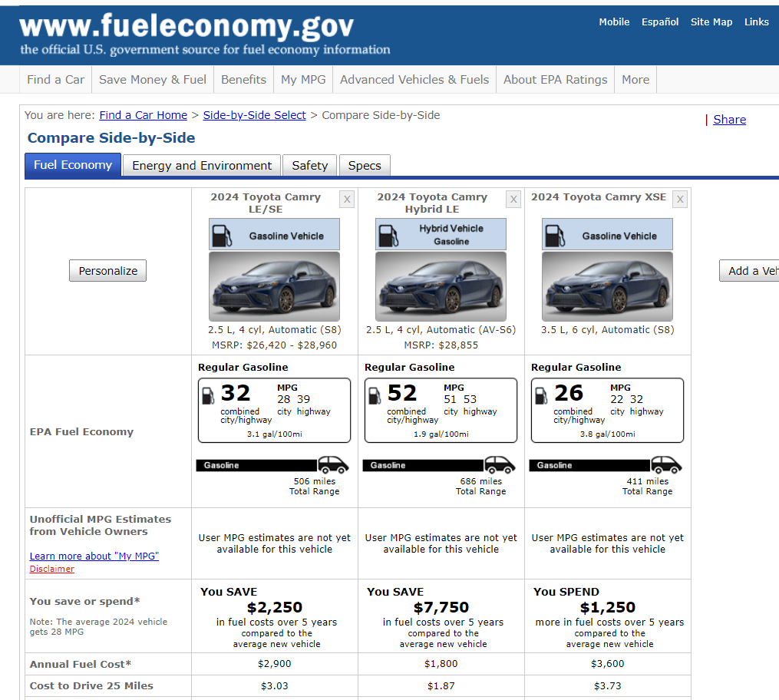Remove the Camry Hybrid LE from comparison
Viewport: 779px width, 700px height.
[x=513, y=200]
